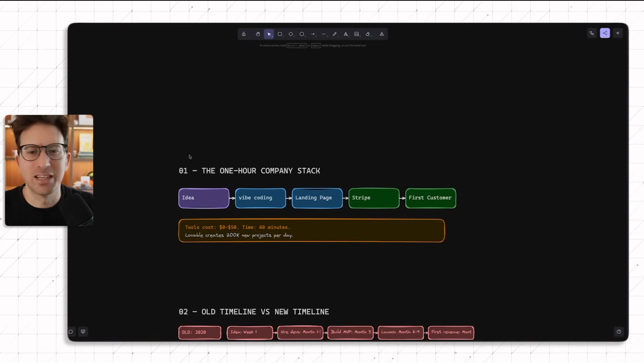Pick the Ellipse shape tool

[x=302, y=34]
